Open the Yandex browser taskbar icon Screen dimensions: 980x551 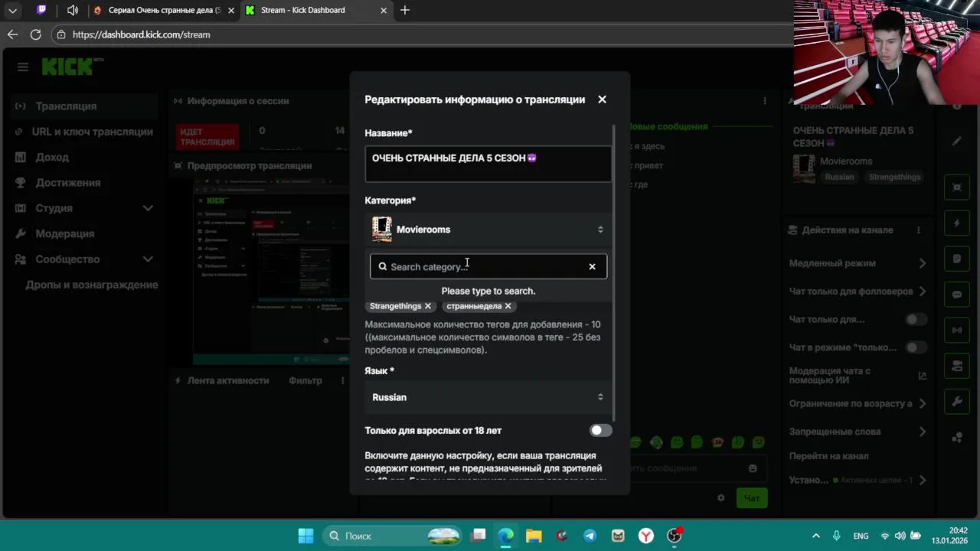[x=646, y=536]
